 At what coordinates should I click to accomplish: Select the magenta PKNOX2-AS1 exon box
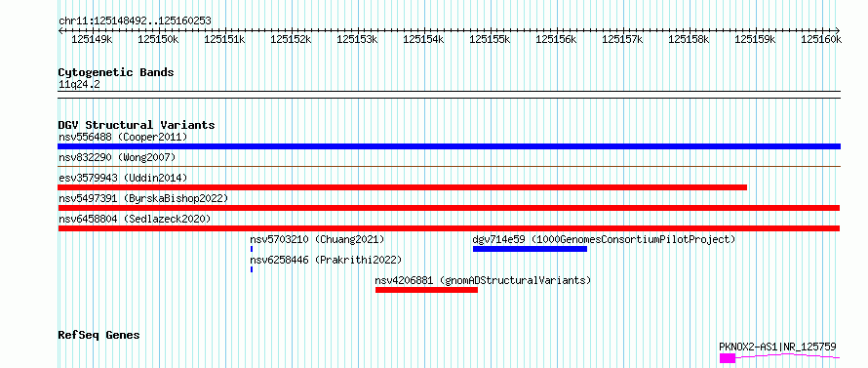pos(728,358)
